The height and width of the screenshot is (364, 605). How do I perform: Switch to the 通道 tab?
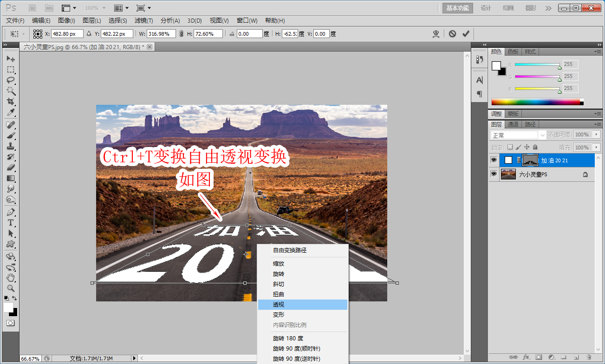pos(513,124)
